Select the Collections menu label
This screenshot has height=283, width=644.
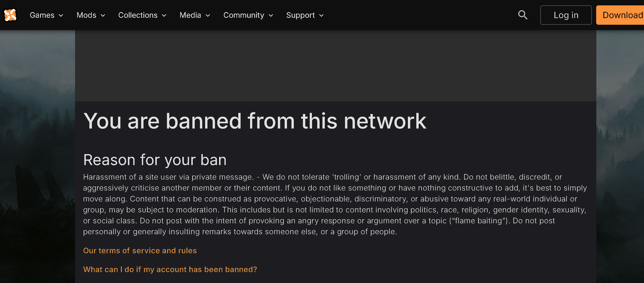coord(138,15)
